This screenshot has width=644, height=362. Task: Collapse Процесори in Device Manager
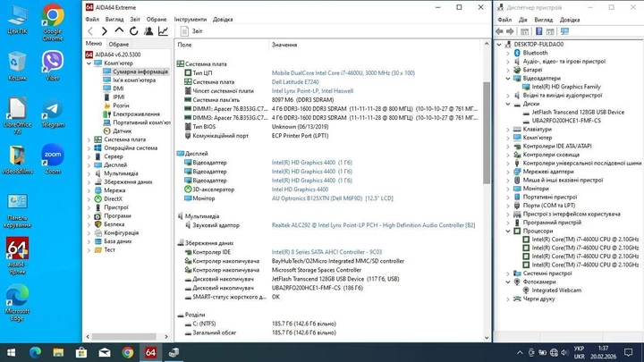coord(508,232)
